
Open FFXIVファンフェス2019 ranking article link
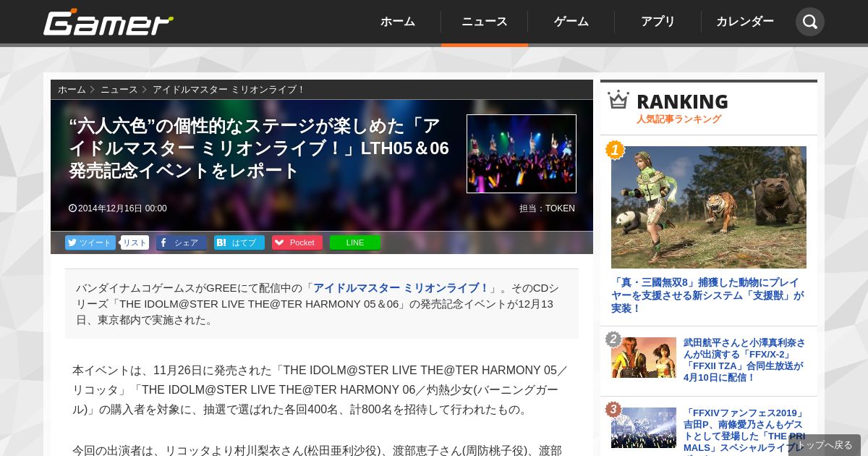[745, 431]
